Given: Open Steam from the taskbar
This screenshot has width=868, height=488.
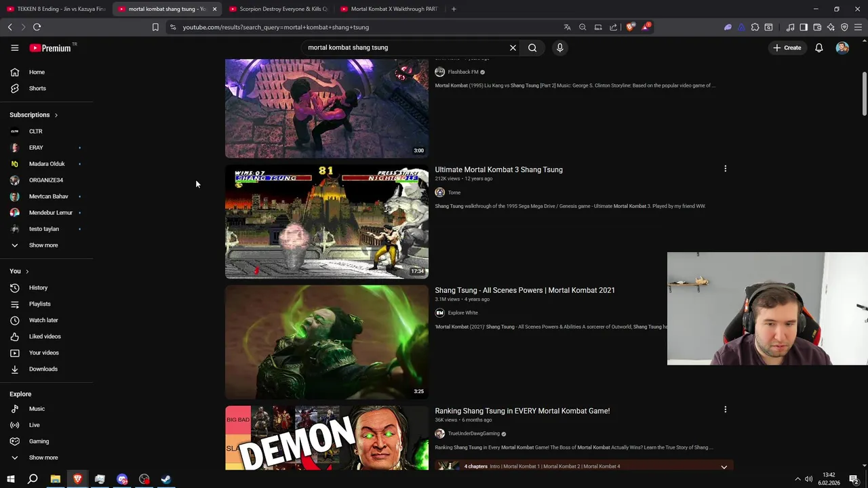Looking at the screenshot, I should [x=165, y=479].
